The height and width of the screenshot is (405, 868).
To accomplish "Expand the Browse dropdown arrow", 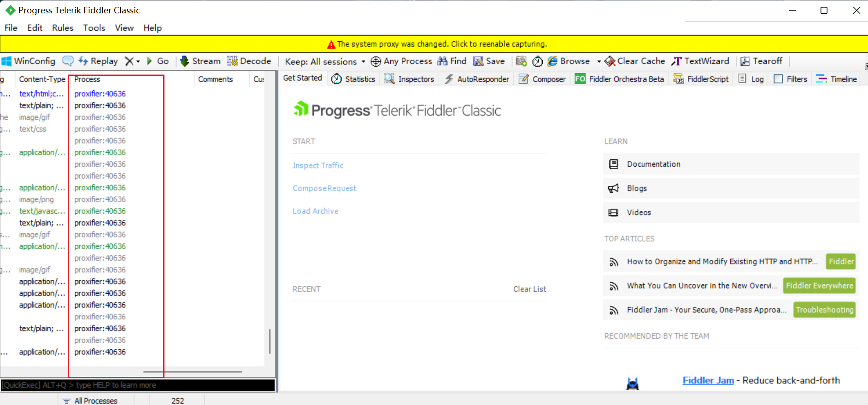I will click(x=598, y=62).
